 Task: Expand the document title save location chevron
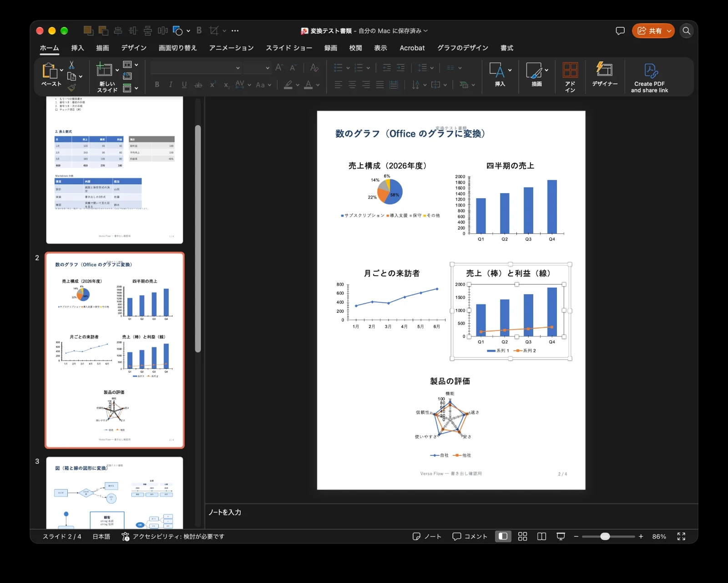pyautogui.click(x=425, y=31)
